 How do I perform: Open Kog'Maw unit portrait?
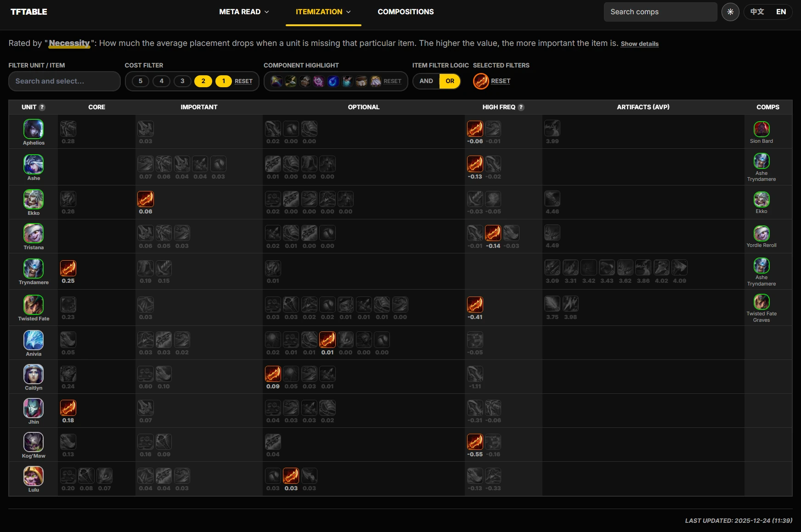[x=34, y=442]
